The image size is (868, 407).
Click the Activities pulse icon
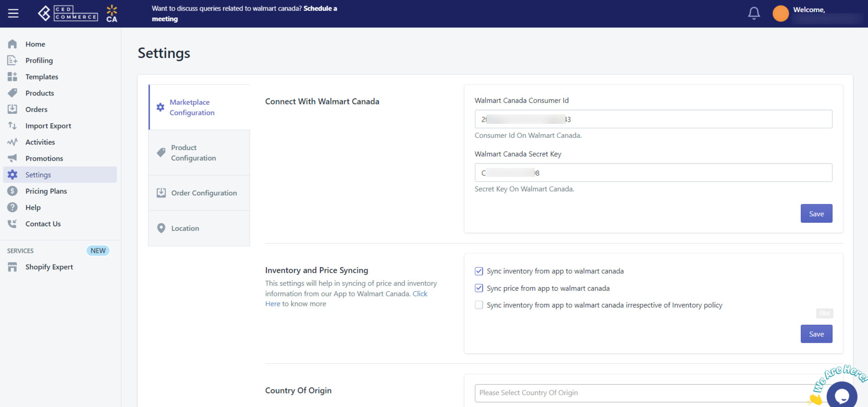coord(12,142)
